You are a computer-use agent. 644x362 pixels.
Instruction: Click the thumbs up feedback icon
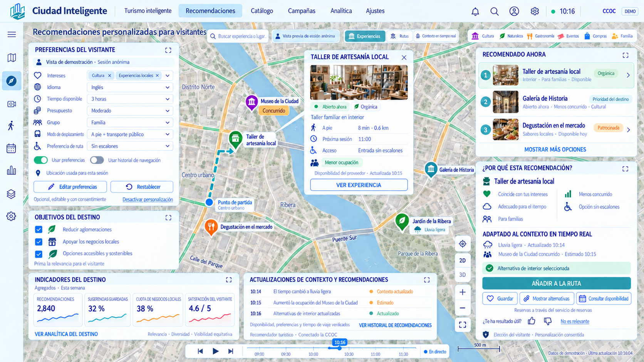point(532,321)
